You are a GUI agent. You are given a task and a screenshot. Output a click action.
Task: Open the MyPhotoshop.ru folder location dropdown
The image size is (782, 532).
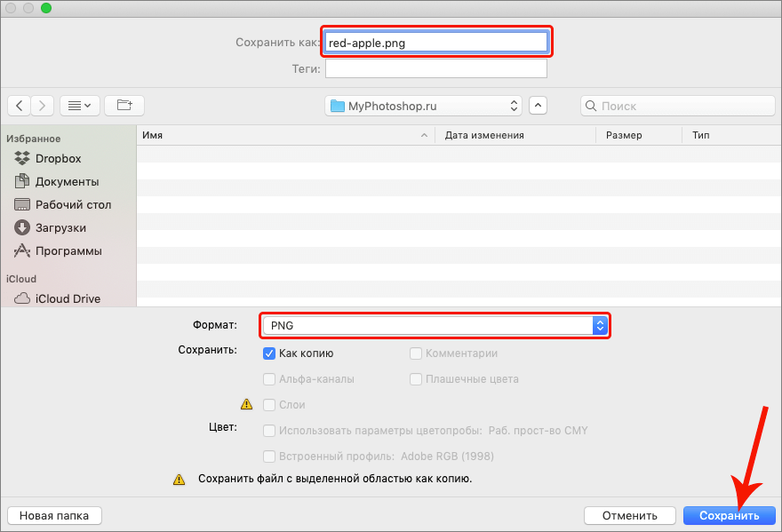point(424,106)
